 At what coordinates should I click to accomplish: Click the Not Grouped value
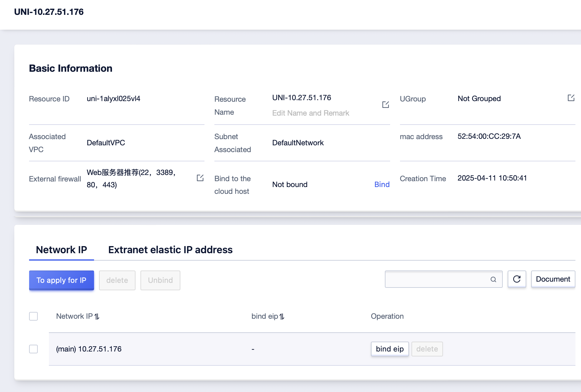pyautogui.click(x=479, y=99)
